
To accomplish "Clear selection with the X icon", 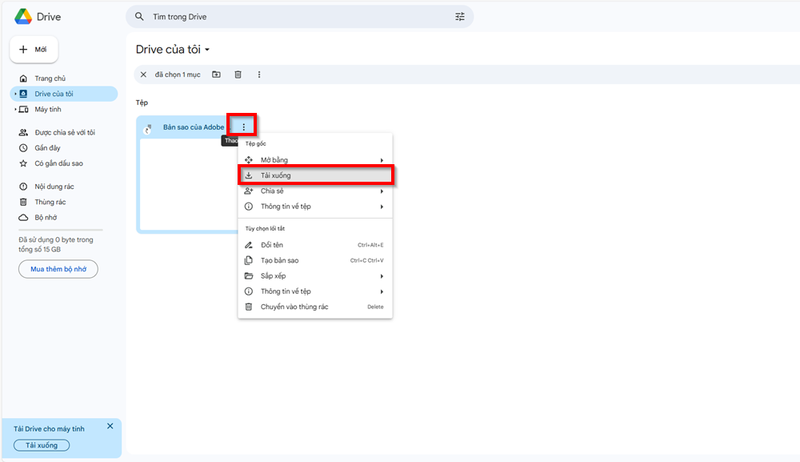I will point(143,74).
